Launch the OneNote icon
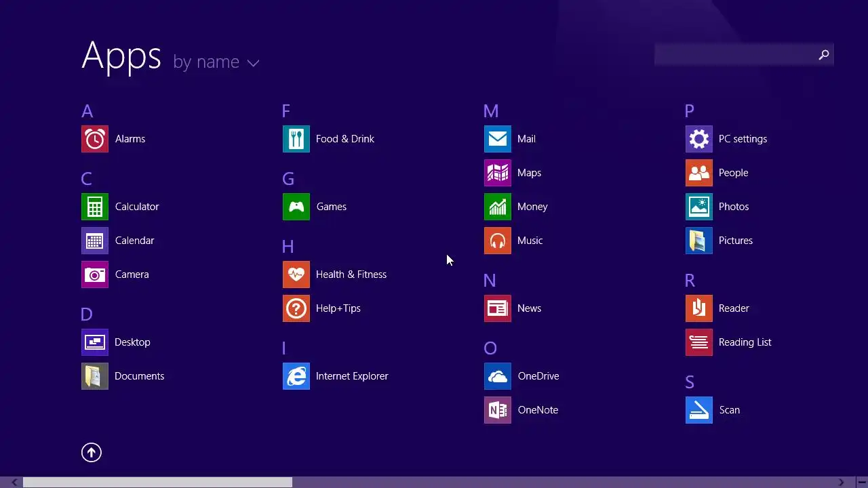 click(498, 410)
